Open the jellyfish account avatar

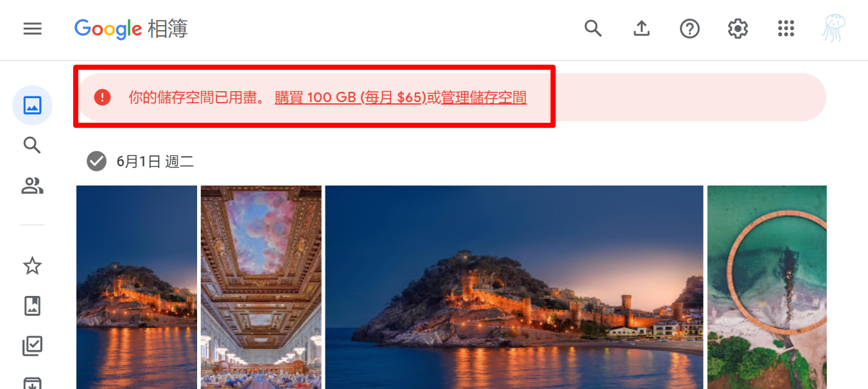point(834,28)
